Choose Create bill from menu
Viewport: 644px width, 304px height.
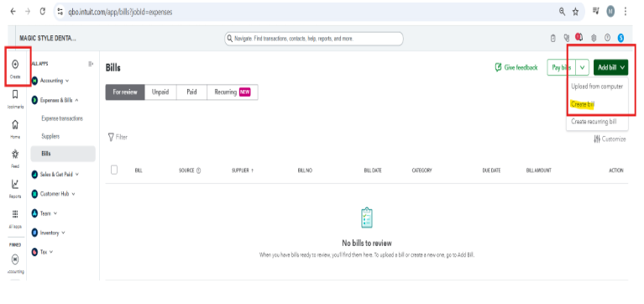click(x=583, y=104)
